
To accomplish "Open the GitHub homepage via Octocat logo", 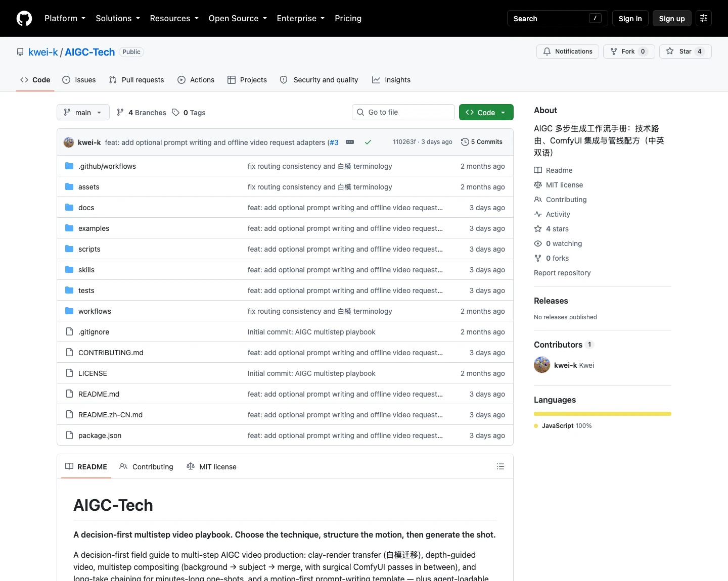I will pyautogui.click(x=24, y=18).
